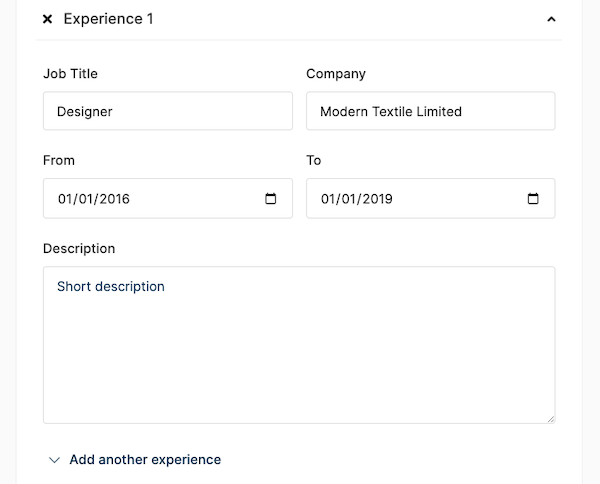The width and height of the screenshot is (600, 484).
Task: Select the year 2019 in the To date
Action: 377,198
